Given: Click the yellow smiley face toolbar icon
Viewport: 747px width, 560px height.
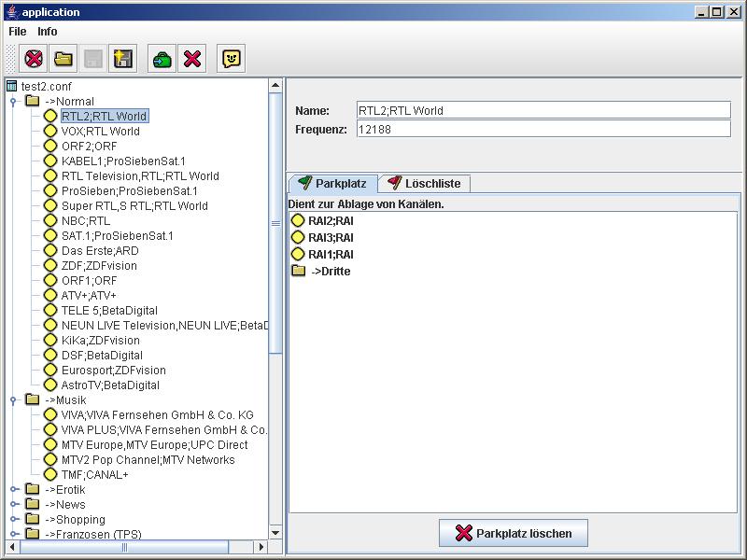Looking at the screenshot, I should [232, 59].
